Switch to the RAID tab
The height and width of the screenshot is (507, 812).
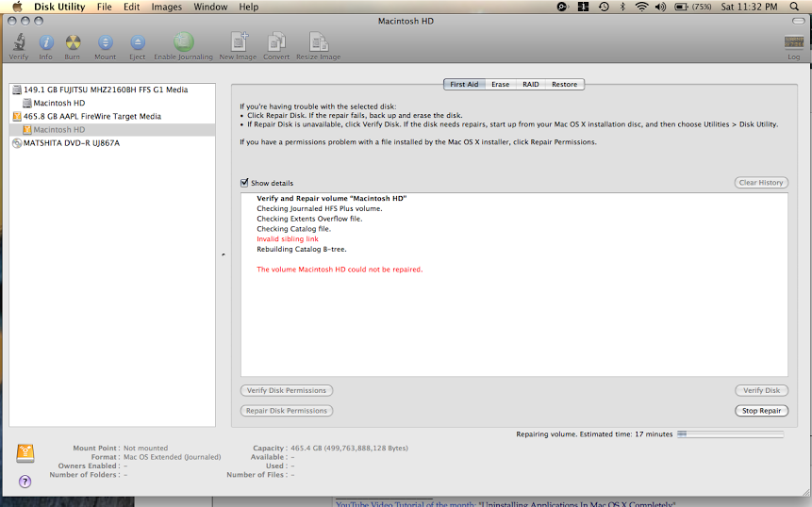click(x=530, y=84)
